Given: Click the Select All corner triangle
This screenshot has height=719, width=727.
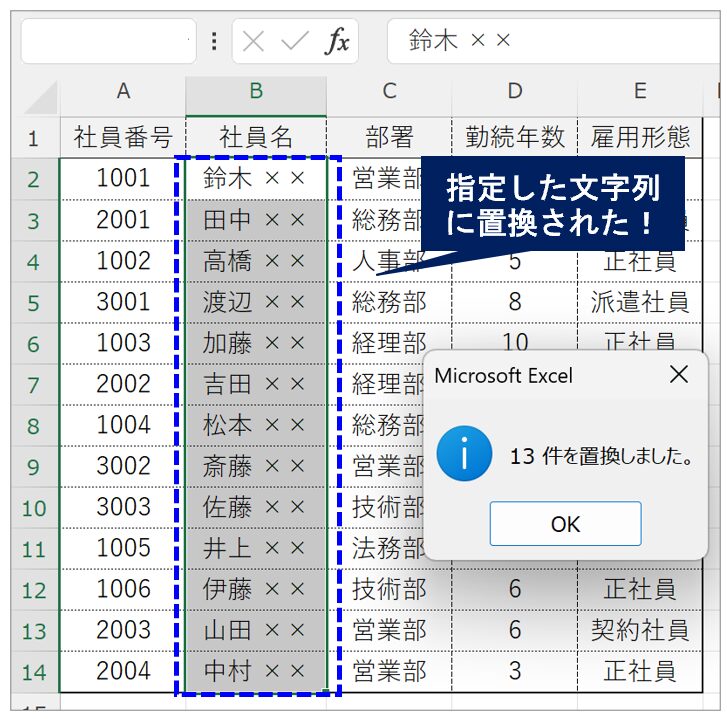Looking at the screenshot, I should coord(40,97).
